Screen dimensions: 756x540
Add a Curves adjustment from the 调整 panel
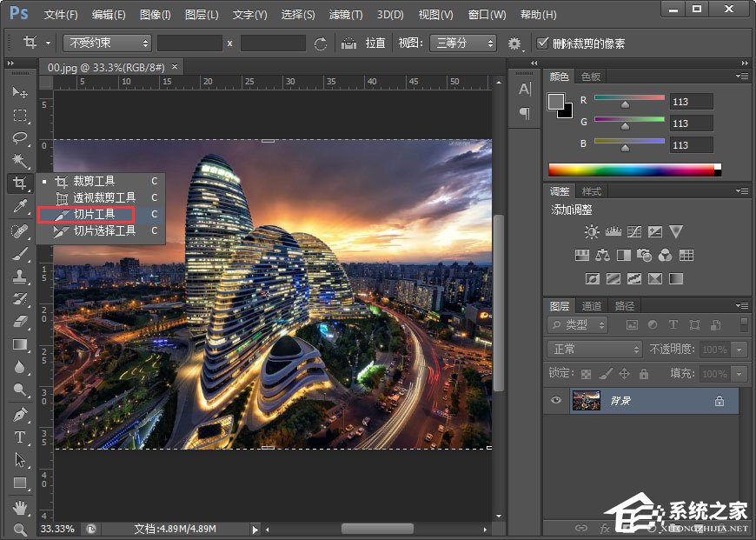click(x=633, y=232)
